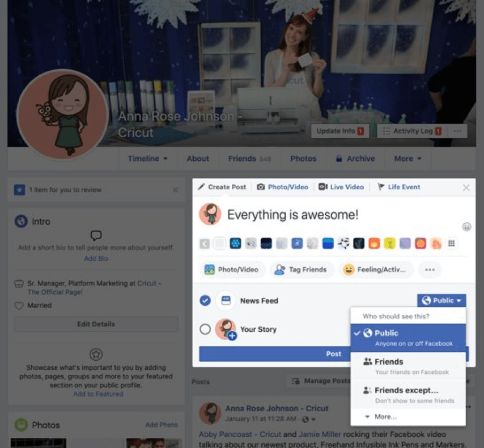This screenshot has width=484, height=448.
Task: Switch to the Live Video tab
Action: coord(341,187)
